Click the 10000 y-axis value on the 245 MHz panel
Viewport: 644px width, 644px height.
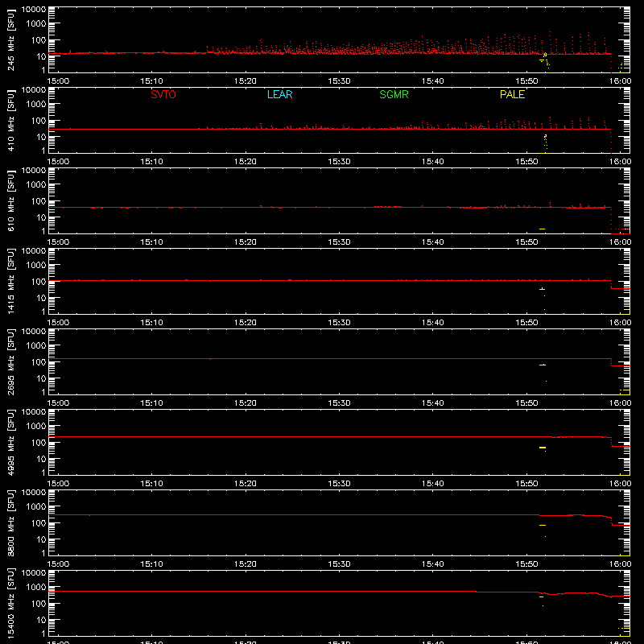coord(34,10)
